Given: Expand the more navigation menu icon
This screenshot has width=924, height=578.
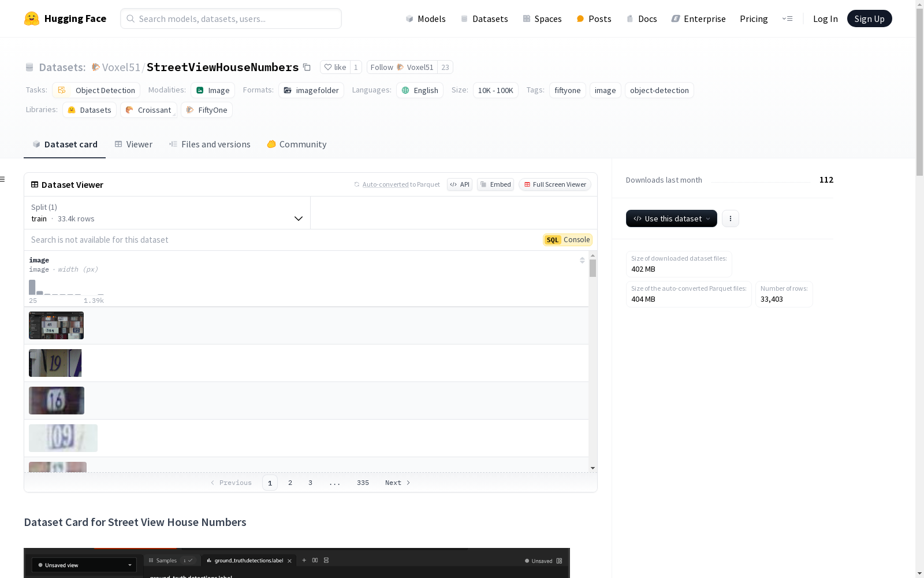Looking at the screenshot, I should pos(787,19).
